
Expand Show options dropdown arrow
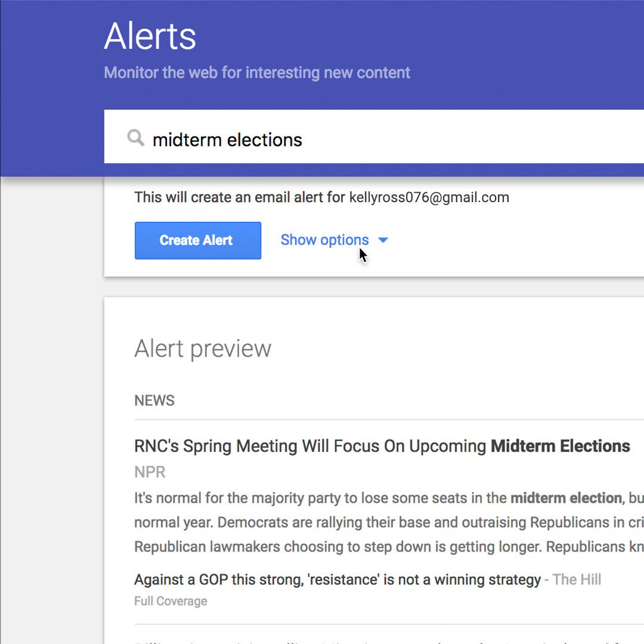coord(383,240)
